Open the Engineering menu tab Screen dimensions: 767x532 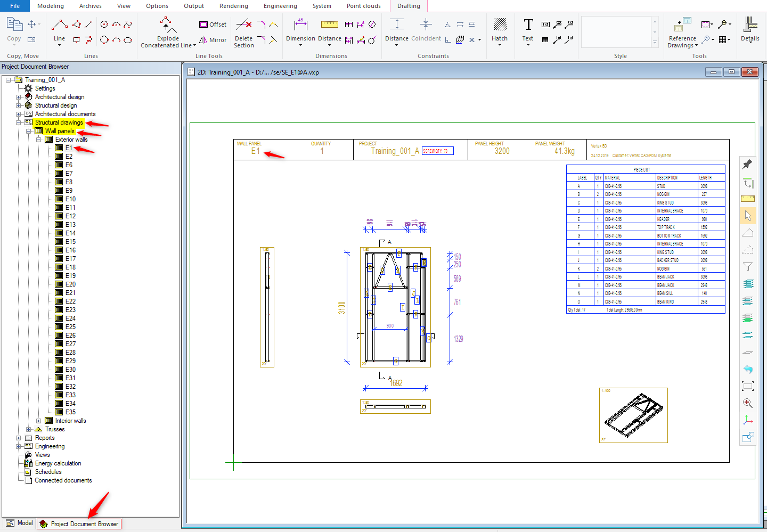pos(280,6)
